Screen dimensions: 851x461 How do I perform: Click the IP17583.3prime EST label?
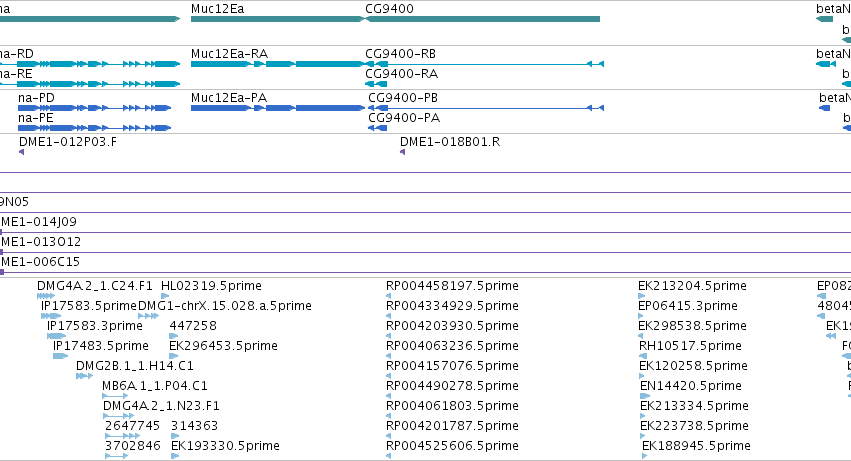pyautogui.click(x=94, y=326)
